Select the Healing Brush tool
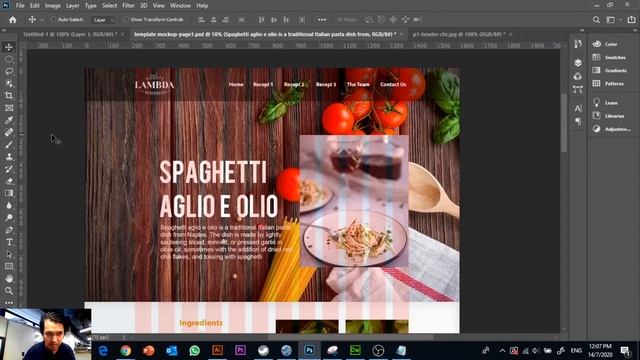The height and width of the screenshot is (360, 640). point(9,132)
